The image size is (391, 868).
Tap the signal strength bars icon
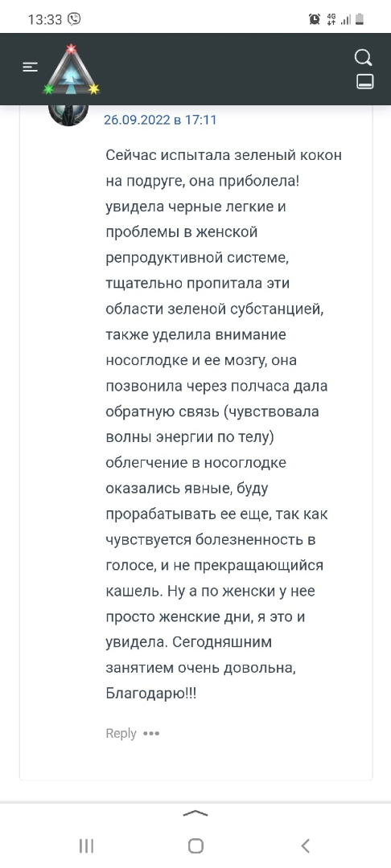(x=346, y=20)
